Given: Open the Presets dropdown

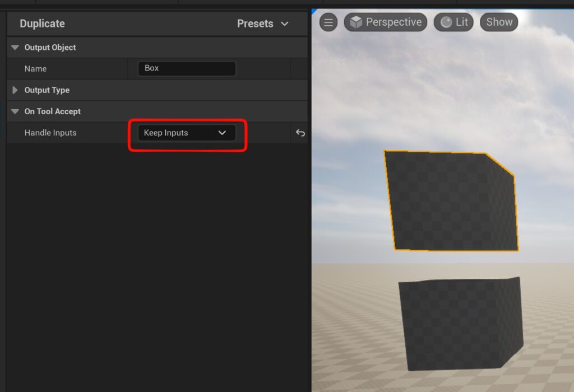Looking at the screenshot, I should coord(262,24).
